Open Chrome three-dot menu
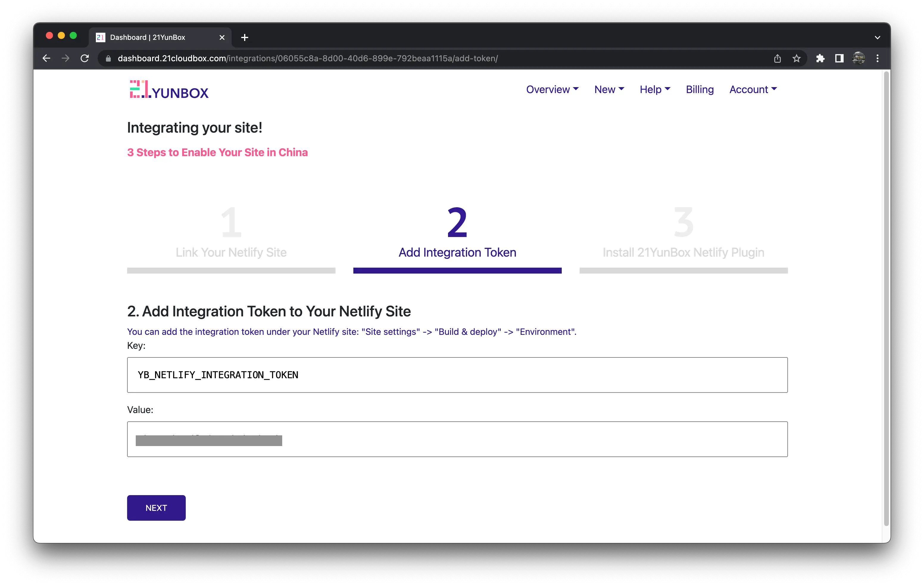The height and width of the screenshot is (587, 924). [877, 58]
